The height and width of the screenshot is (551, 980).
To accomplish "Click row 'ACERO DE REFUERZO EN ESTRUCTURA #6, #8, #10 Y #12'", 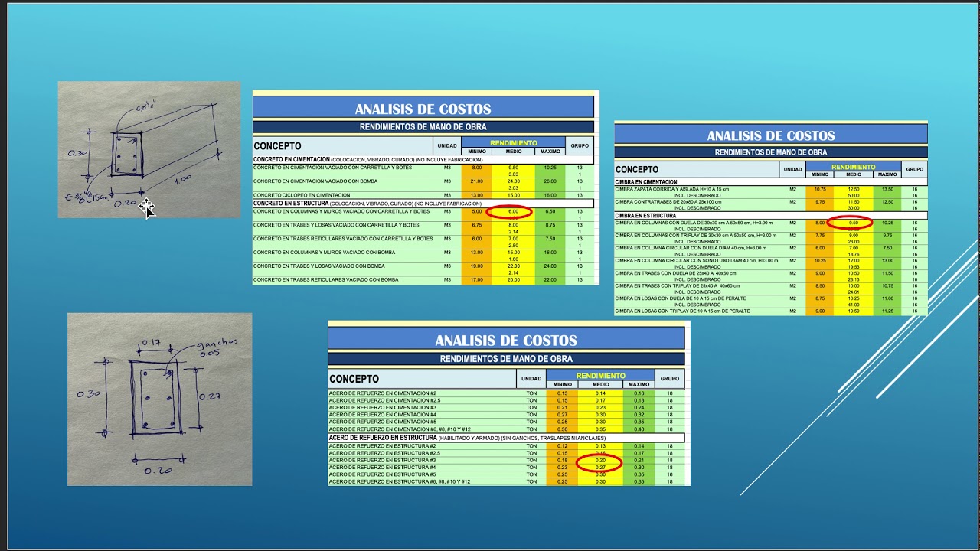I will 506,482.
